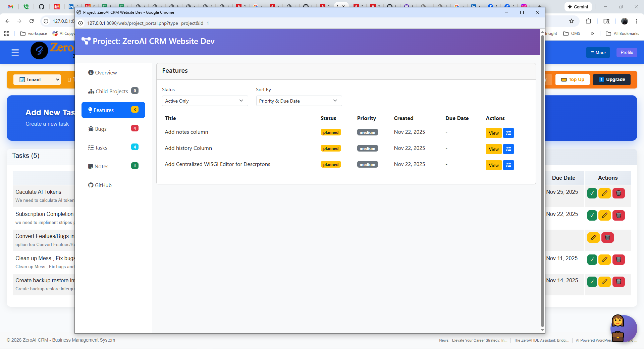Open the Sort By dropdown
The image size is (644, 349).
point(299,101)
